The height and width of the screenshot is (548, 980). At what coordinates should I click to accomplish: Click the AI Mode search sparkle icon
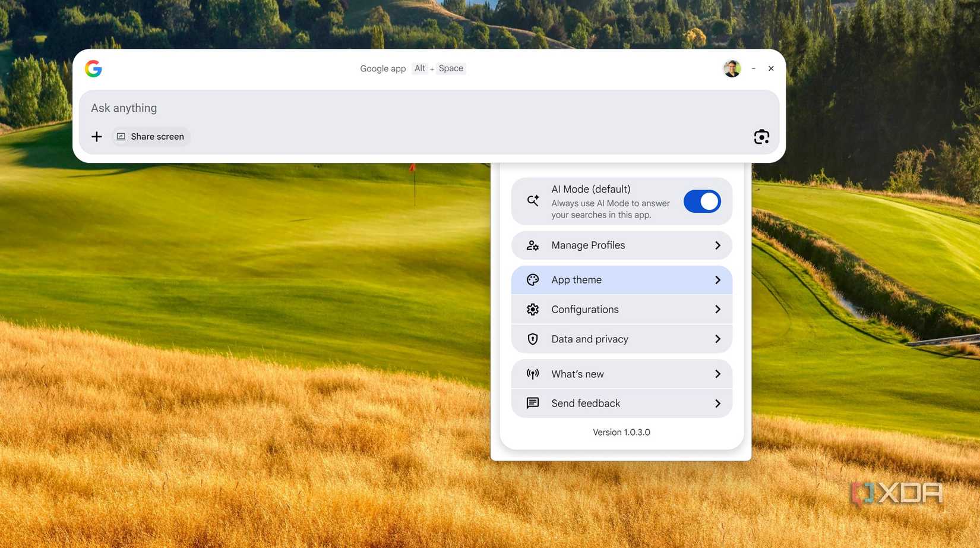pos(533,201)
